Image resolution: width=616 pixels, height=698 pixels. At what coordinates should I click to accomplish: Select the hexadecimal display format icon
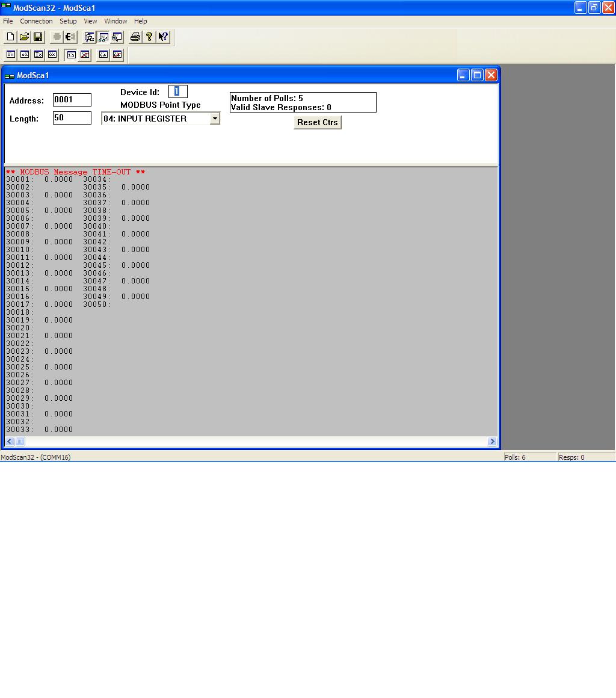(52, 55)
